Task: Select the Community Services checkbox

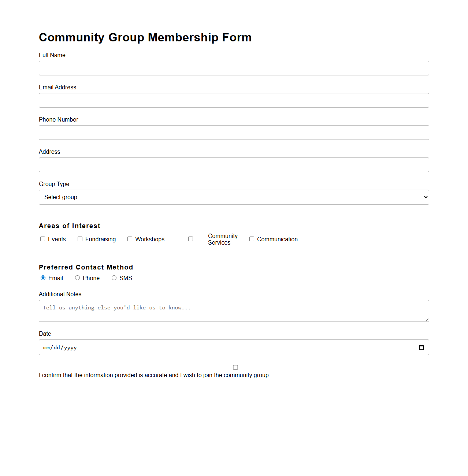Action: [190, 239]
